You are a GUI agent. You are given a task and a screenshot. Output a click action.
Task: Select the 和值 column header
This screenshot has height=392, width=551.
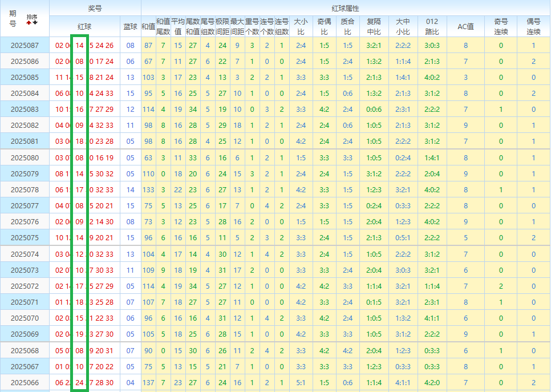pos(148,26)
